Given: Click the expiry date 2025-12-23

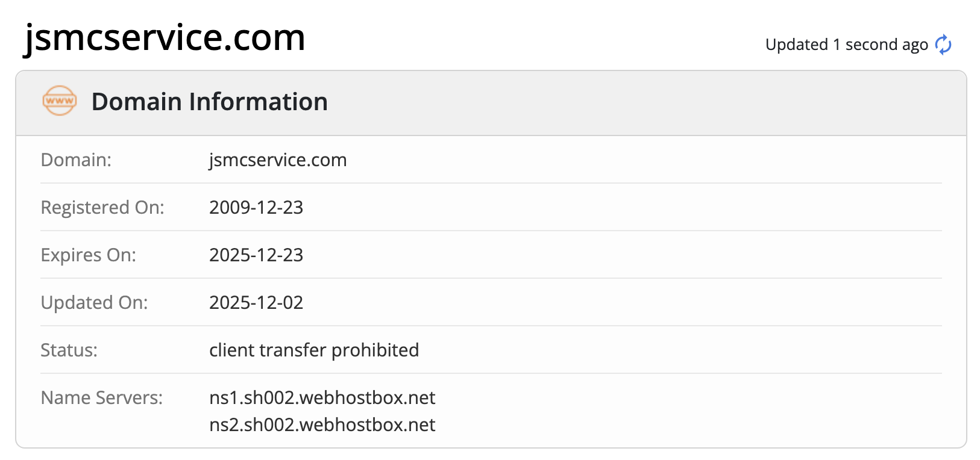Looking at the screenshot, I should pyautogui.click(x=256, y=255).
